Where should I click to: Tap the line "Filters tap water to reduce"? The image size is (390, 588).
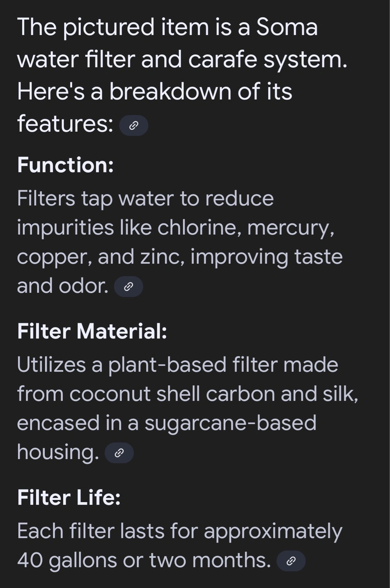pos(145,199)
